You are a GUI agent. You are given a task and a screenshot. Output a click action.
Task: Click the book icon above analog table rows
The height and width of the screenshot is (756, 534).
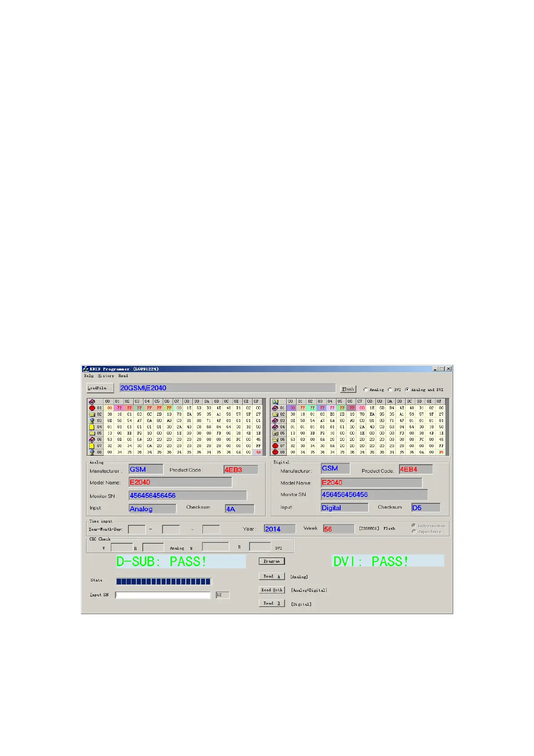pos(92,402)
